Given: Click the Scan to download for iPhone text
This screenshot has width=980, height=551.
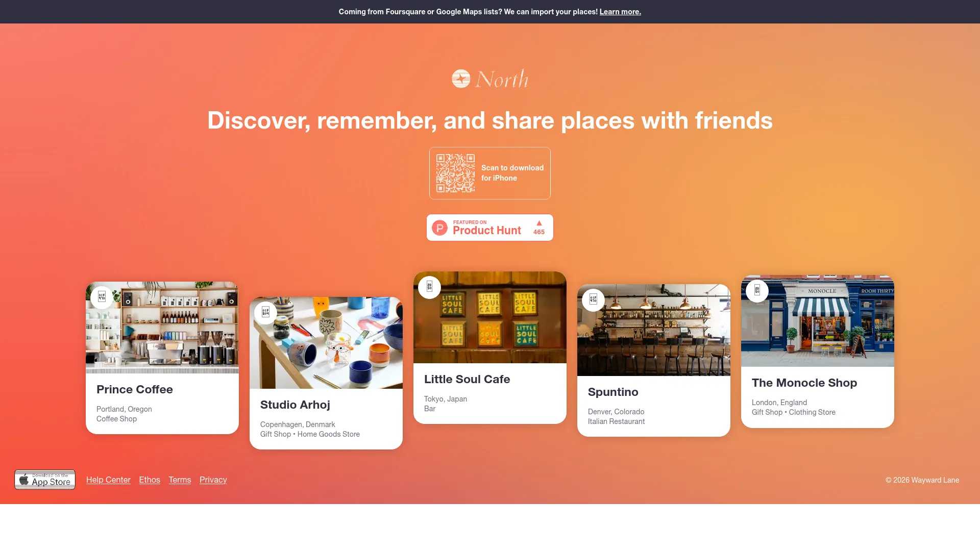Looking at the screenshot, I should (512, 173).
